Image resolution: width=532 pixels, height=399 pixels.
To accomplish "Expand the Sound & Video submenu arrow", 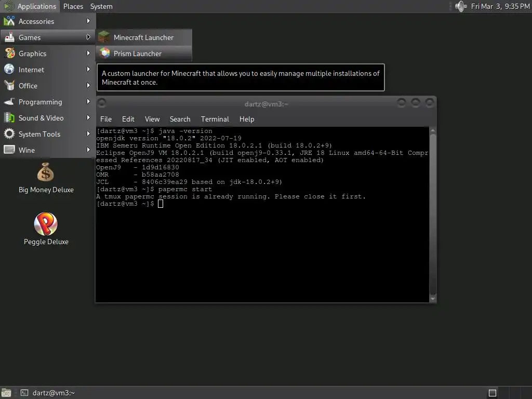I will coord(88,117).
